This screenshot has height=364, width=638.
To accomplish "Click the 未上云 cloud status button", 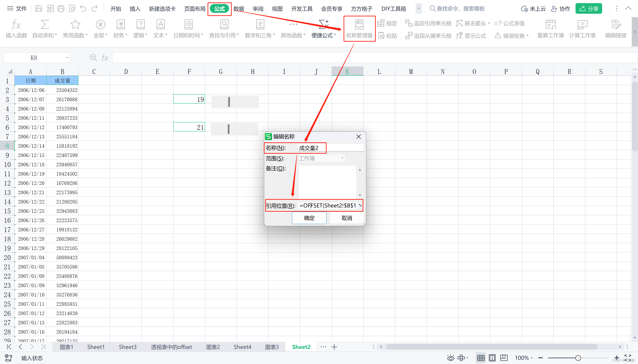I will pyautogui.click(x=533, y=9).
